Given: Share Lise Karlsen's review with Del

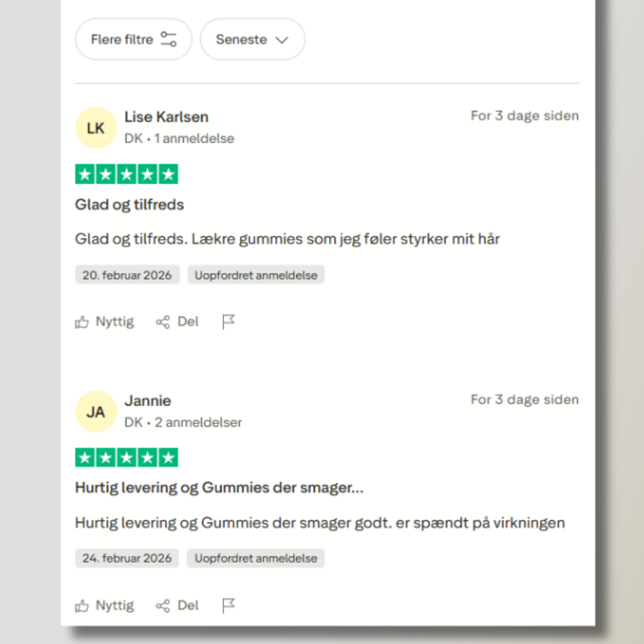Looking at the screenshot, I should [177, 322].
